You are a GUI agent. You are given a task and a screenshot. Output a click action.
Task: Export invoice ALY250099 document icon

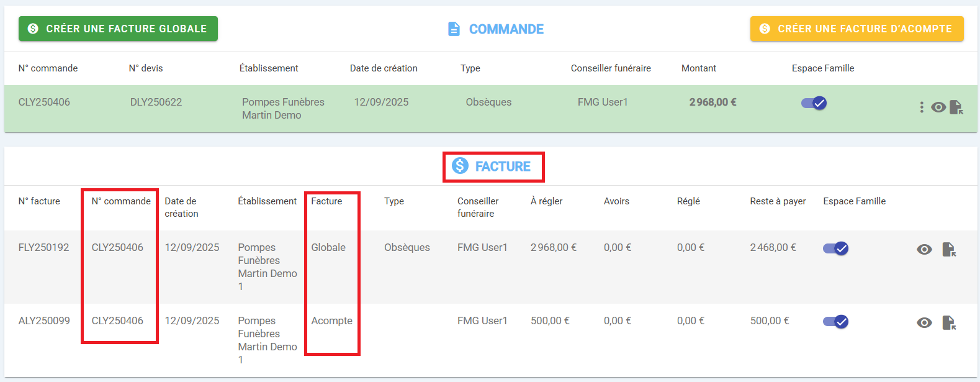(x=949, y=323)
